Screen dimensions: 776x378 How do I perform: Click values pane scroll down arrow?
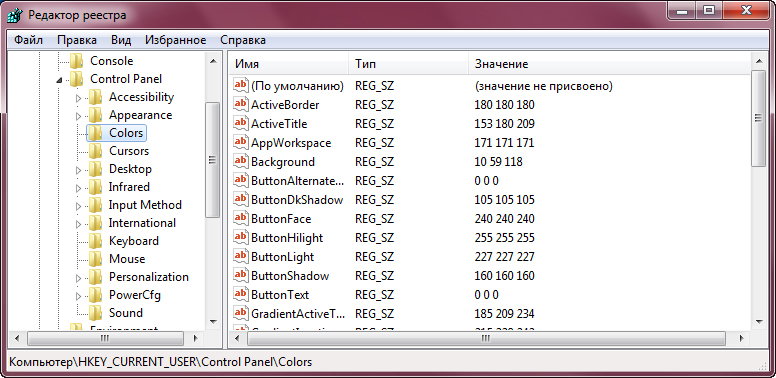coord(758,321)
